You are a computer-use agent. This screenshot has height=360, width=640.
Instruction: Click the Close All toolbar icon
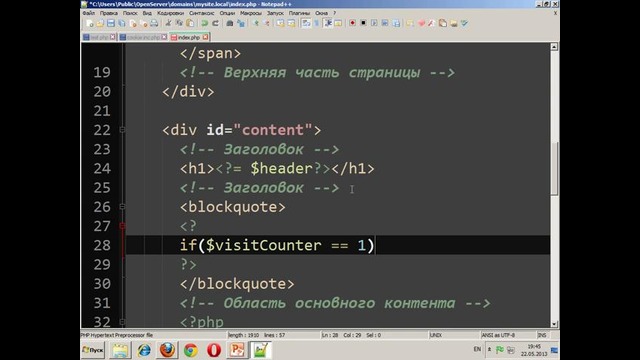pyautogui.click(x=143, y=23)
